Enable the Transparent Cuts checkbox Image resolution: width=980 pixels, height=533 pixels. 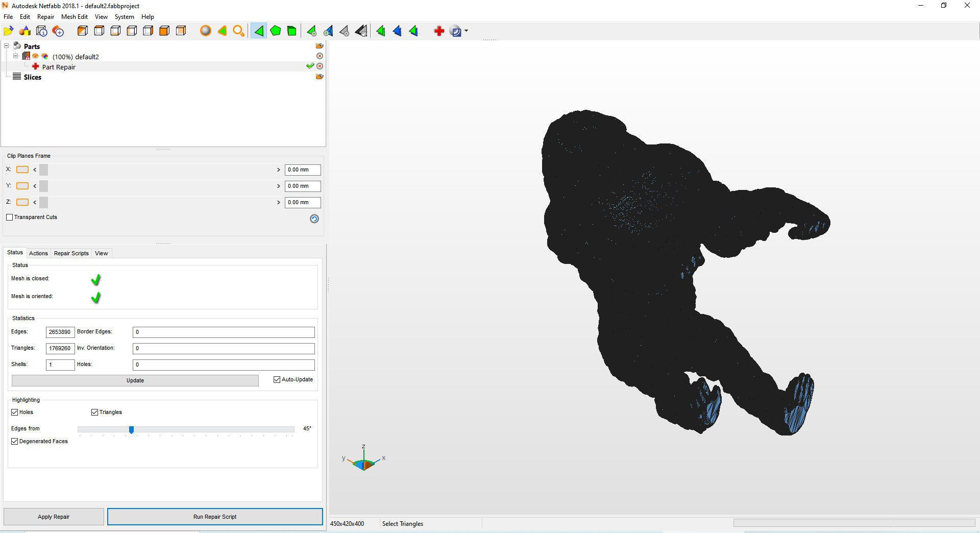[10, 217]
